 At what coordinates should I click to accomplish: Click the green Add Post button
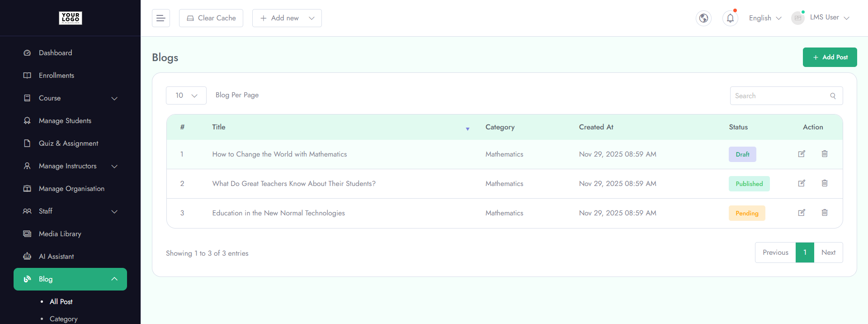pos(830,57)
